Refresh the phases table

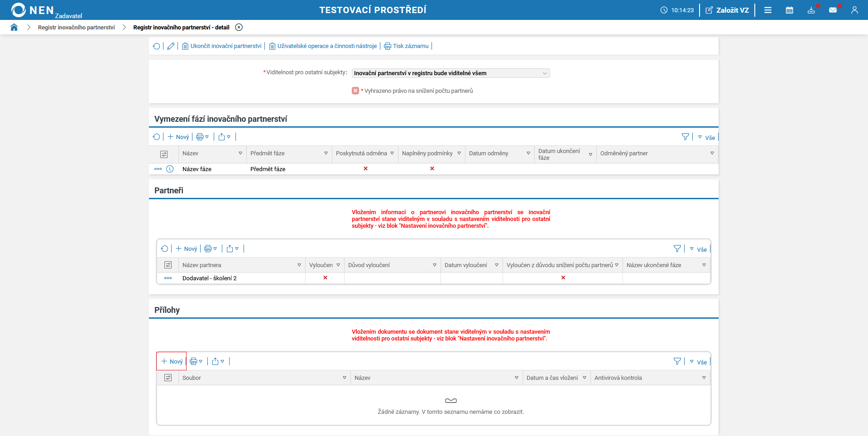157,137
